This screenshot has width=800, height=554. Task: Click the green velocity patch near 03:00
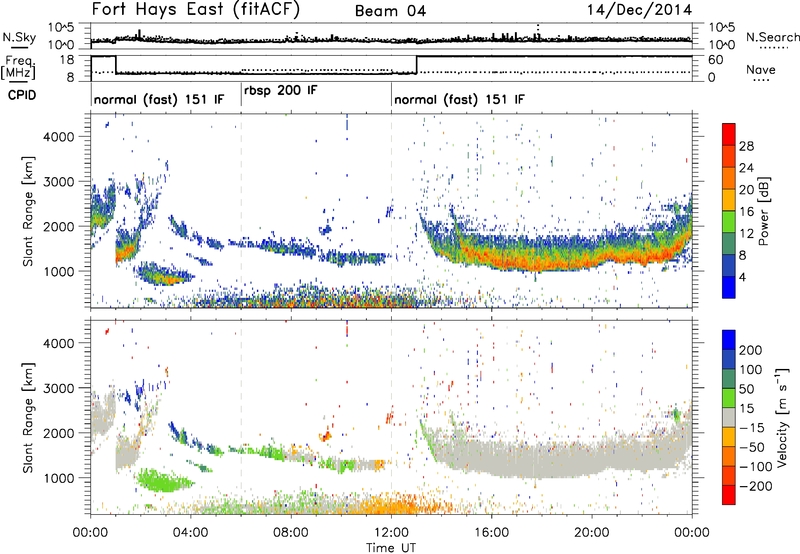(163, 481)
